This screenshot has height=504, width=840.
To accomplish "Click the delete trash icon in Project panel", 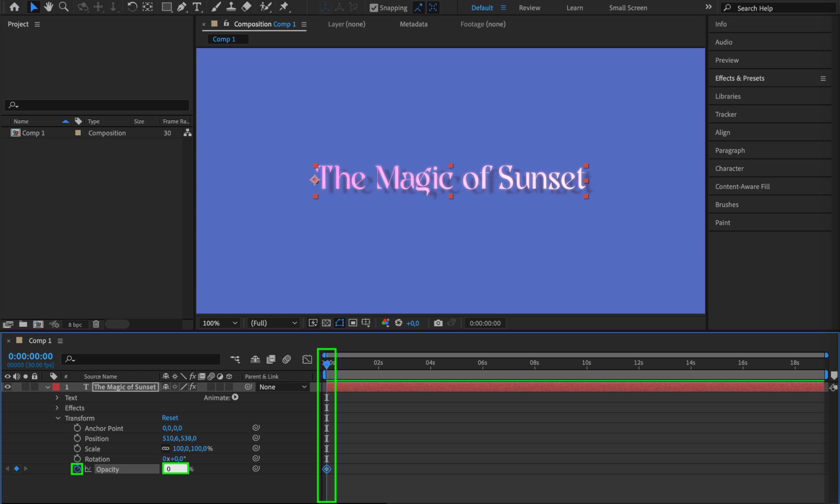I will click(x=96, y=324).
